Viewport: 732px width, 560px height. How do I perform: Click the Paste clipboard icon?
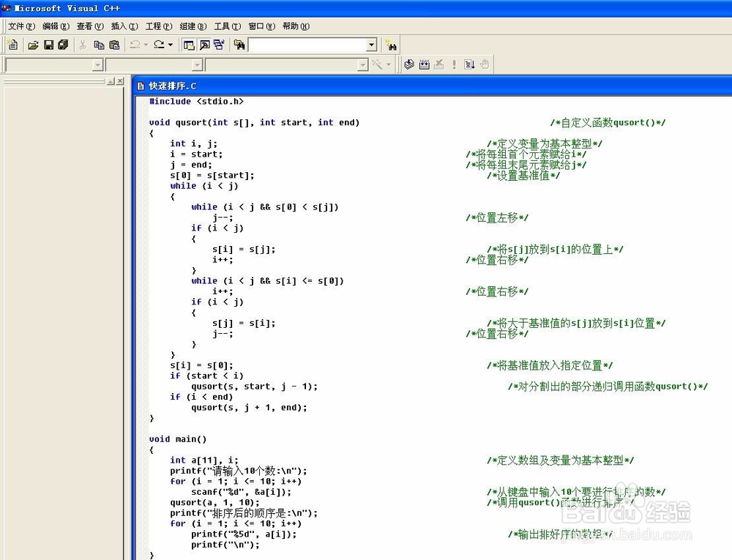point(114,45)
